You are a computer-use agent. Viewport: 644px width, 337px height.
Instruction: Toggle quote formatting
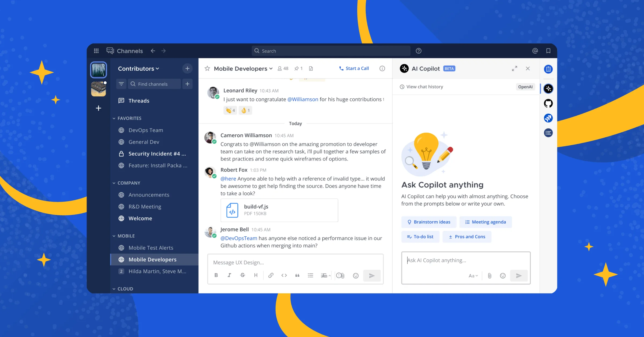click(297, 275)
